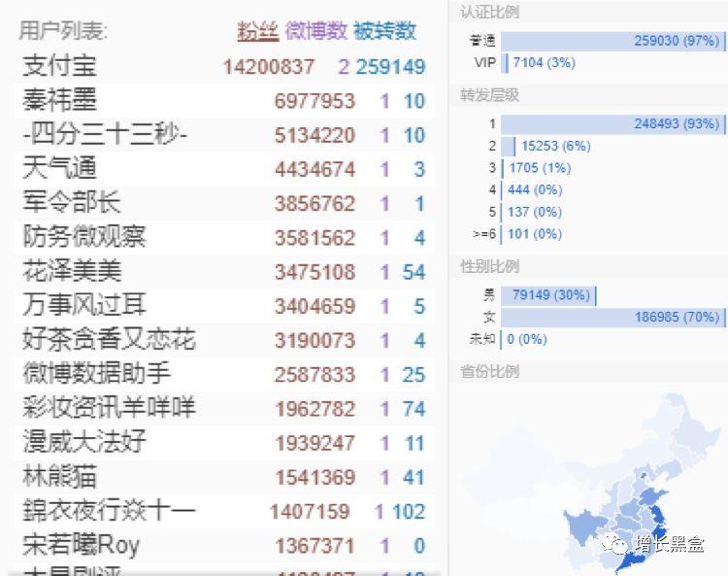Select user 宋若曦Roy in the list

point(81,545)
